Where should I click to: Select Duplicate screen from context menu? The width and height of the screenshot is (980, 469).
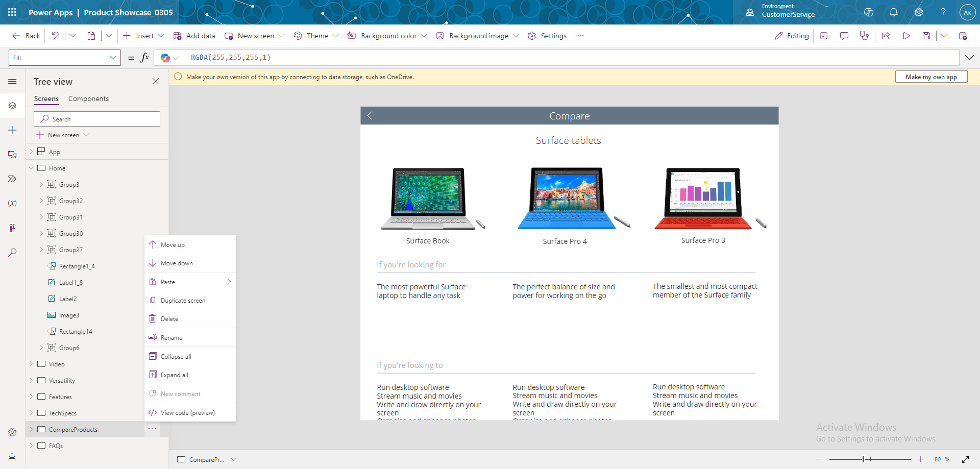pyautogui.click(x=183, y=301)
